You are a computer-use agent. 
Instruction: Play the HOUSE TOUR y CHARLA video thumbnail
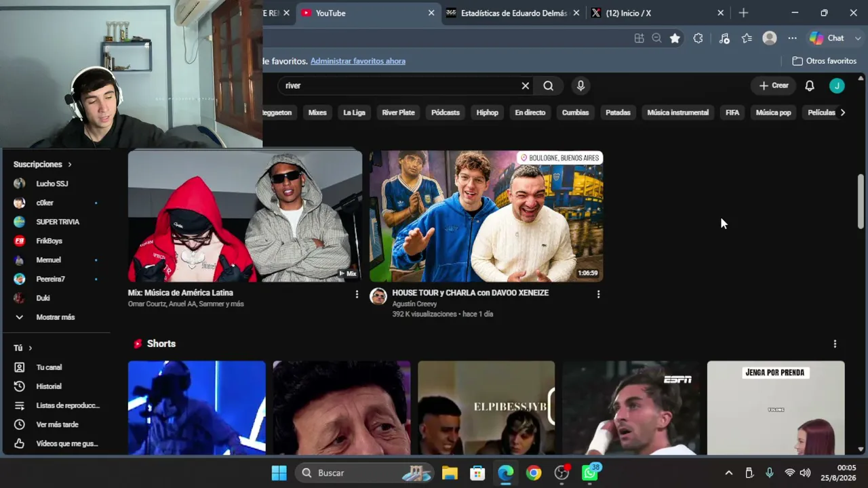click(486, 216)
